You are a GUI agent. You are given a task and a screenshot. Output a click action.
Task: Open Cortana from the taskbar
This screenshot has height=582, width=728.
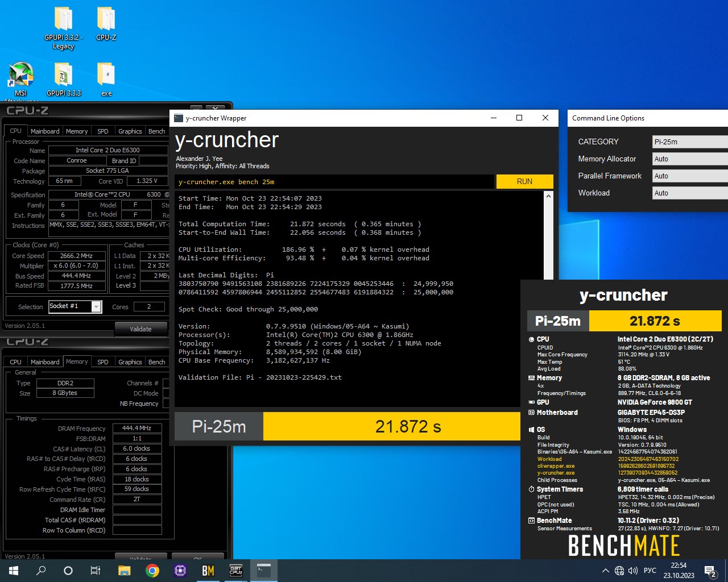pos(68,571)
